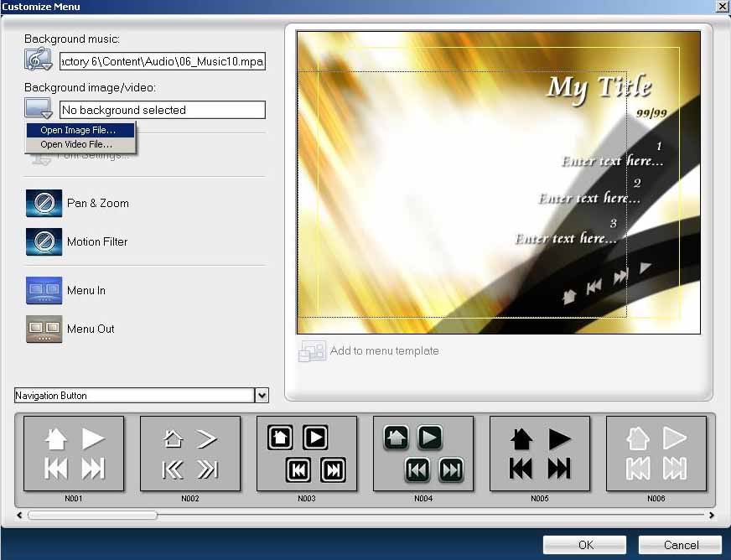Select the N005 black navigation buttons
The width and height of the screenshot is (731, 560).
click(x=540, y=454)
